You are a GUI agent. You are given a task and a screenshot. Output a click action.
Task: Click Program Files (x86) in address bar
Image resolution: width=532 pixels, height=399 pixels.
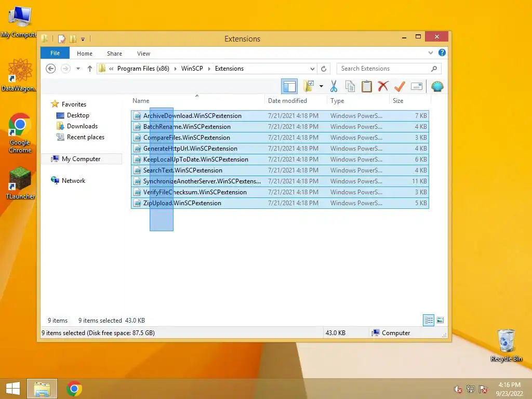point(143,69)
